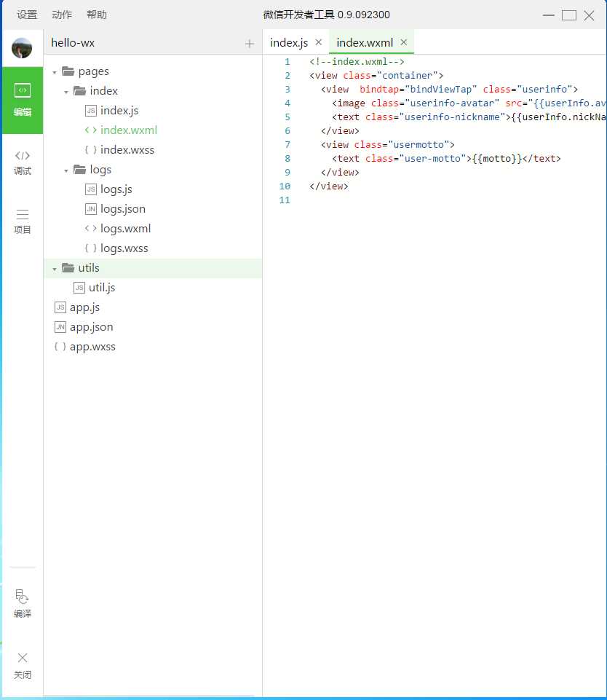Open index.js in the file tree
This screenshot has width=607, height=700.
click(119, 110)
